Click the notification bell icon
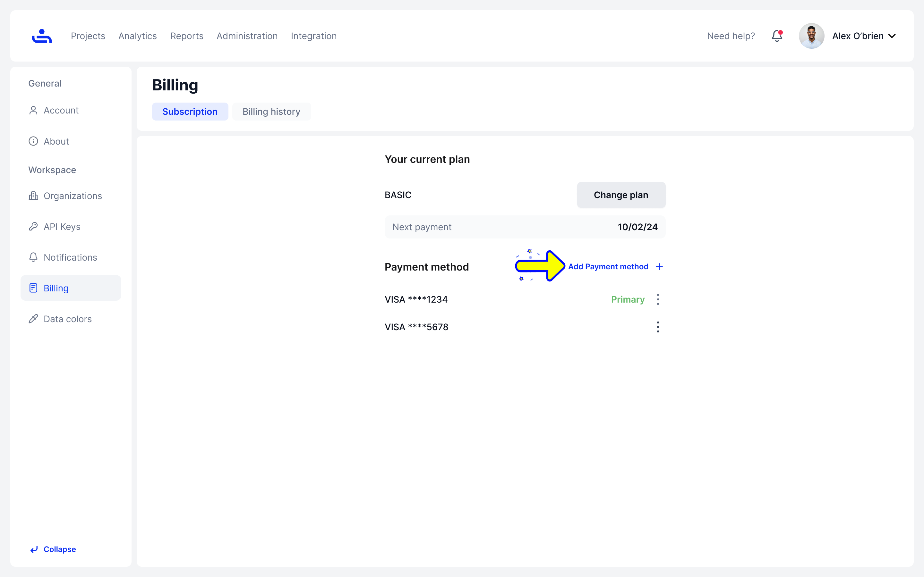This screenshot has width=924, height=577. [777, 36]
